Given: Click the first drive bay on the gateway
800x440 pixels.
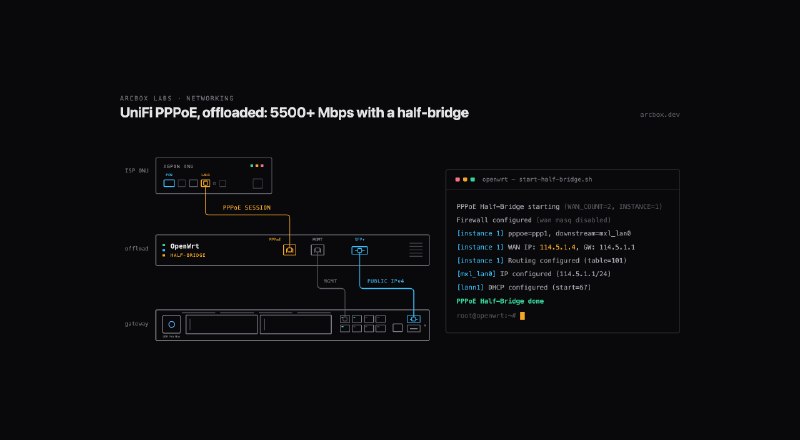Looking at the screenshot, I should 221,325.
